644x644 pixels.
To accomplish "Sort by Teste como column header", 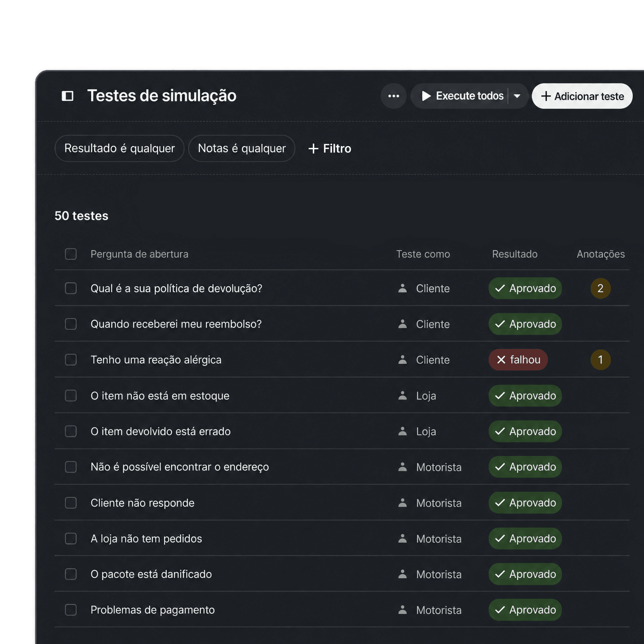I will 423,254.
